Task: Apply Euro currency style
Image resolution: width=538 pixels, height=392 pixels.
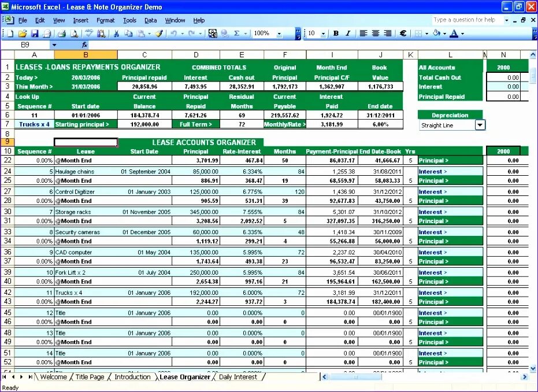Action: click(x=403, y=34)
